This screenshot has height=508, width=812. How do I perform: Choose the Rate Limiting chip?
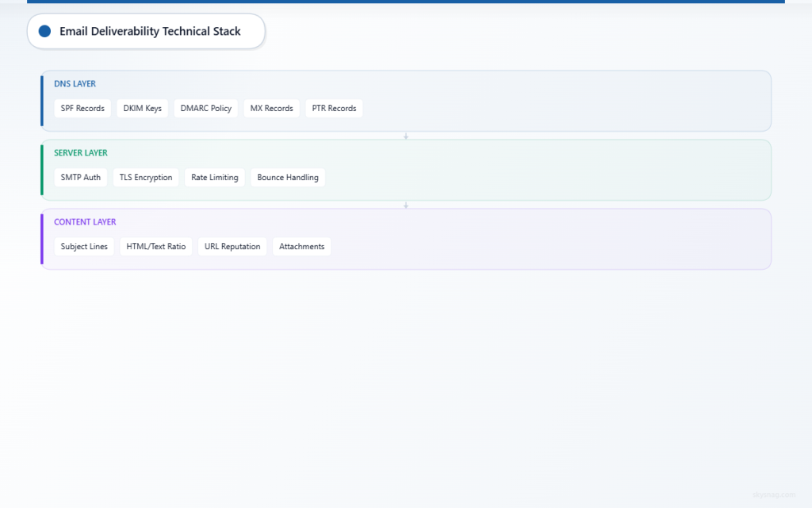pyautogui.click(x=215, y=178)
